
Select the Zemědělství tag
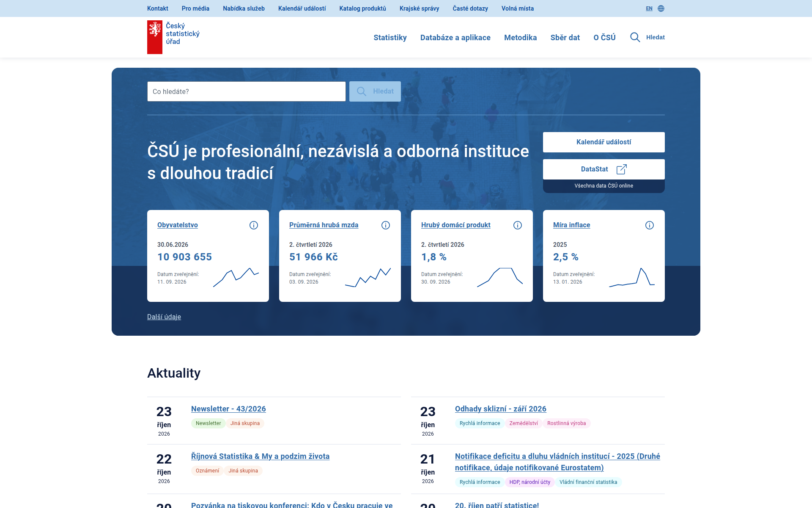(524, 423)
